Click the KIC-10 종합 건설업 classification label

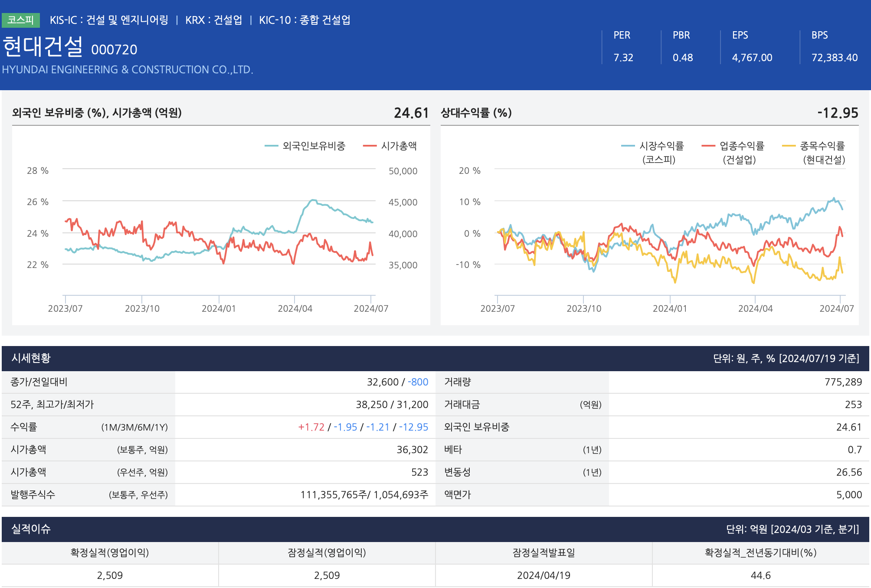305,20
